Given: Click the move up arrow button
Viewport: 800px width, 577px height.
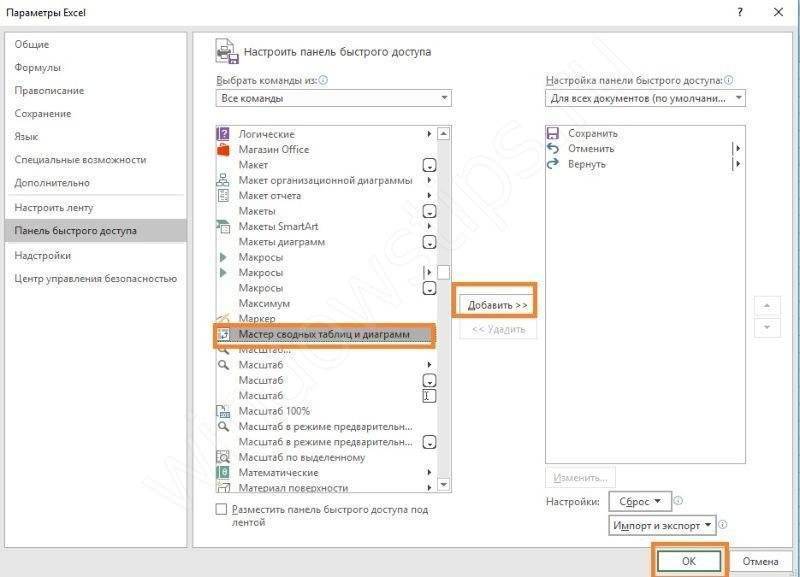Looking at the screenshot, I should pos(767,306).
